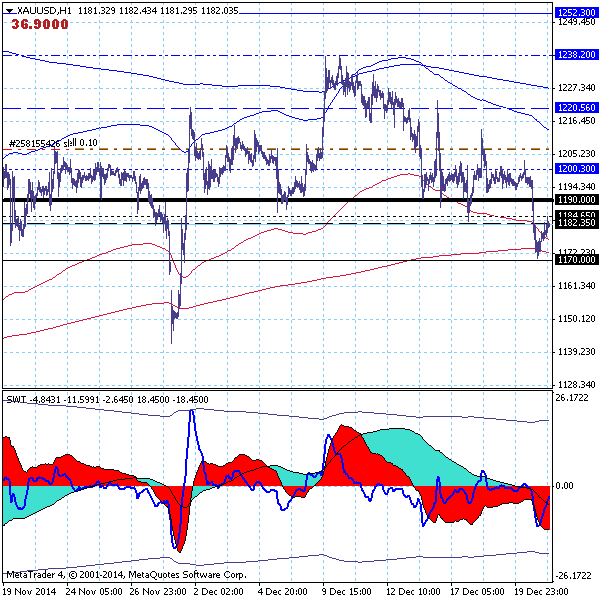Screen dimensions: 600x600
Task: Click the MetaTrader 4 copyright text
Action: pyautogui.click(x=126, y=575)
